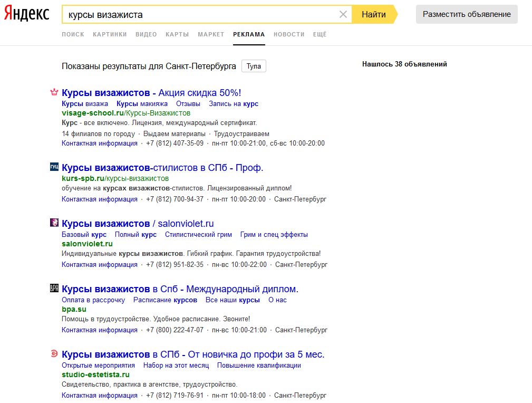The height and width of the screenshot is (403, 532).
Task: Visit the kurs-spb.ru URL link
Action: coord(115,178)
